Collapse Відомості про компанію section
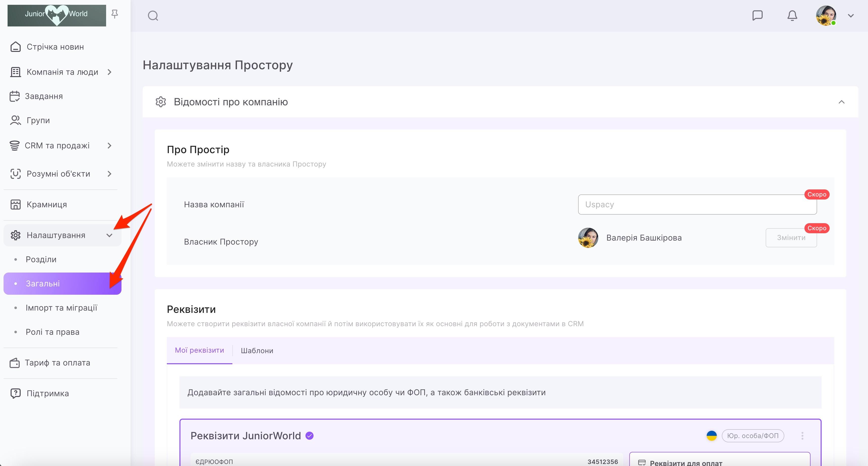This screenshot has width=868, height=466. (841, 102)
